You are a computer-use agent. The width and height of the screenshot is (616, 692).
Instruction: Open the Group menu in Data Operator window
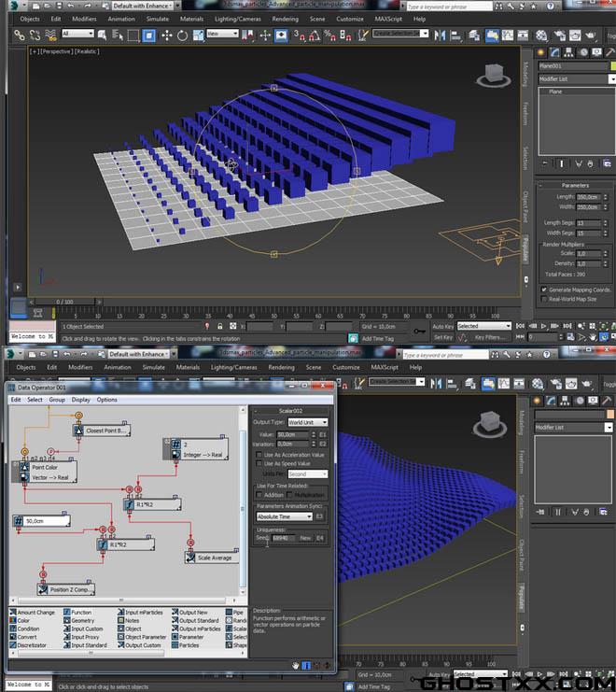point(57,400)
